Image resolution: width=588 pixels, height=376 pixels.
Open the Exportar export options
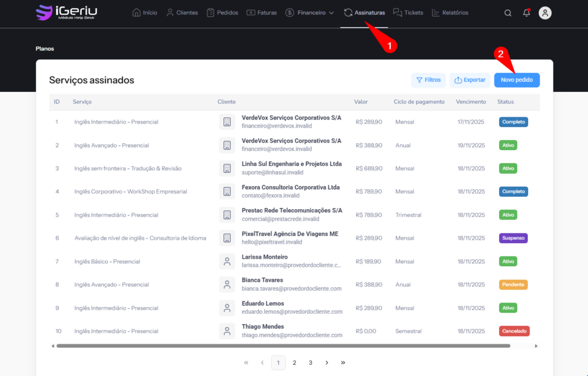[x=470, y=80]
